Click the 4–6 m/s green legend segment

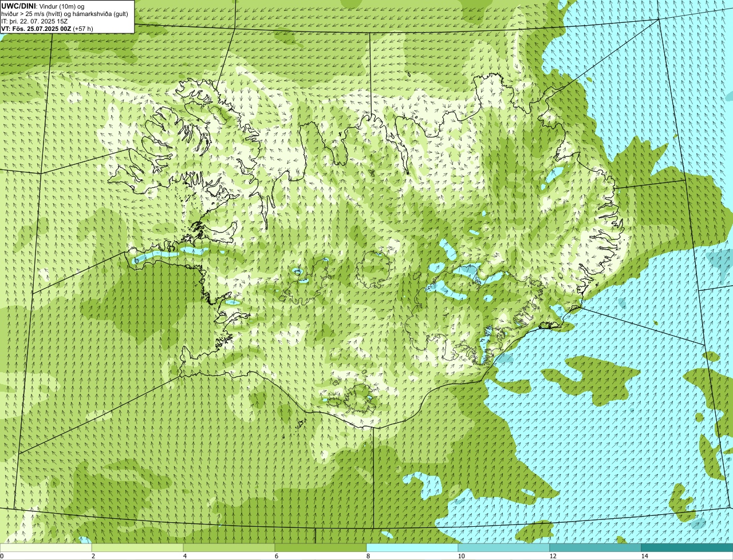click(229, 547)
